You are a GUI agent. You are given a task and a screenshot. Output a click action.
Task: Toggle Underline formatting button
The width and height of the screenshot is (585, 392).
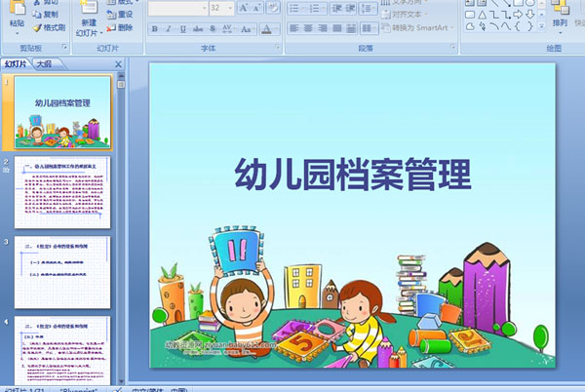pyautogui.click(x=183, y=28)
